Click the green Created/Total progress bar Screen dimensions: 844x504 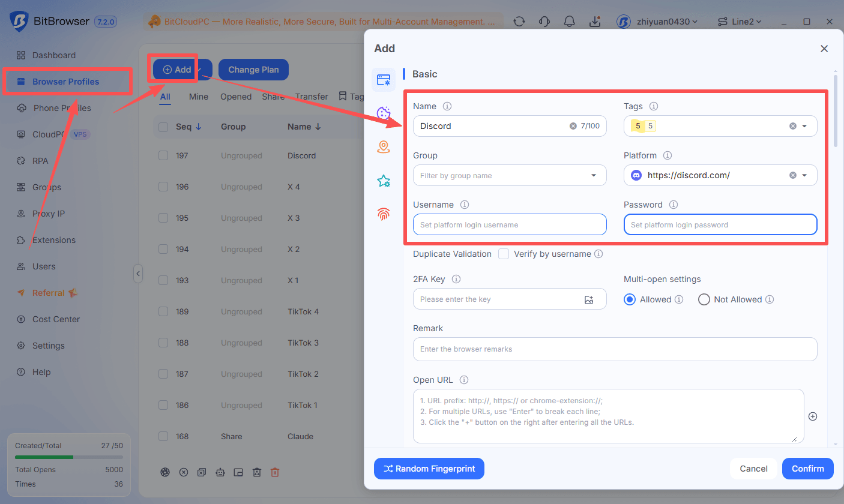click(x=69, y=457)
